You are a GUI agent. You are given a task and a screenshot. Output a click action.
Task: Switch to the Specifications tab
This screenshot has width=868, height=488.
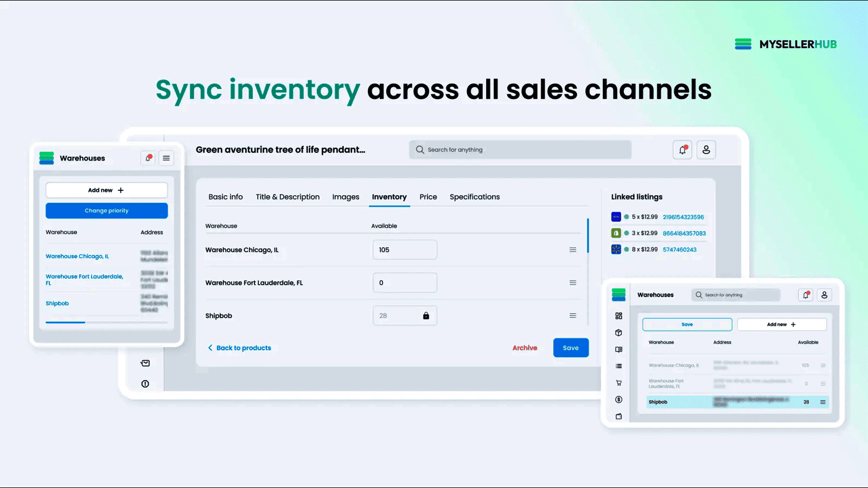(x=475, y=197)
